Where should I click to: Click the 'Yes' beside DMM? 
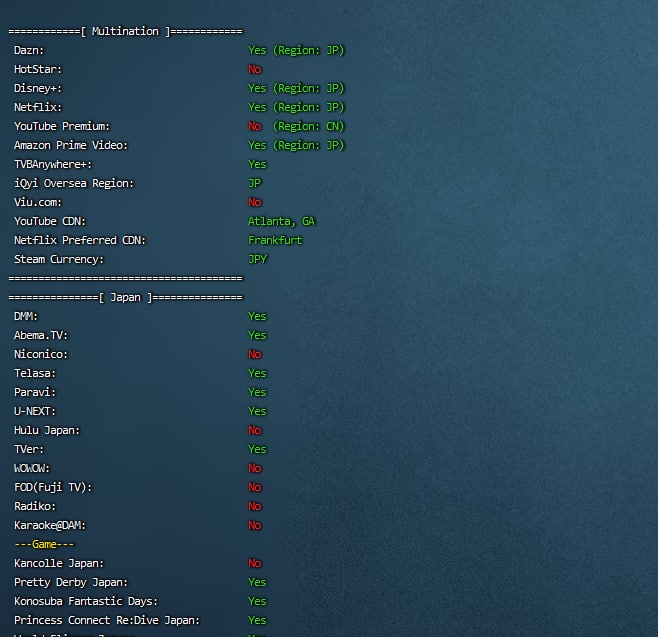coord(257,316)
